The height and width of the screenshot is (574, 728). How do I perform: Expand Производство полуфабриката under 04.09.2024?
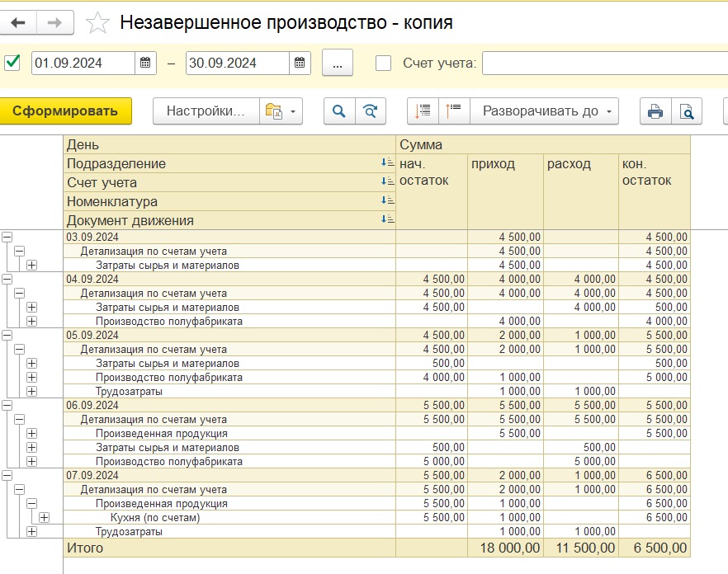tap(31, 321)
